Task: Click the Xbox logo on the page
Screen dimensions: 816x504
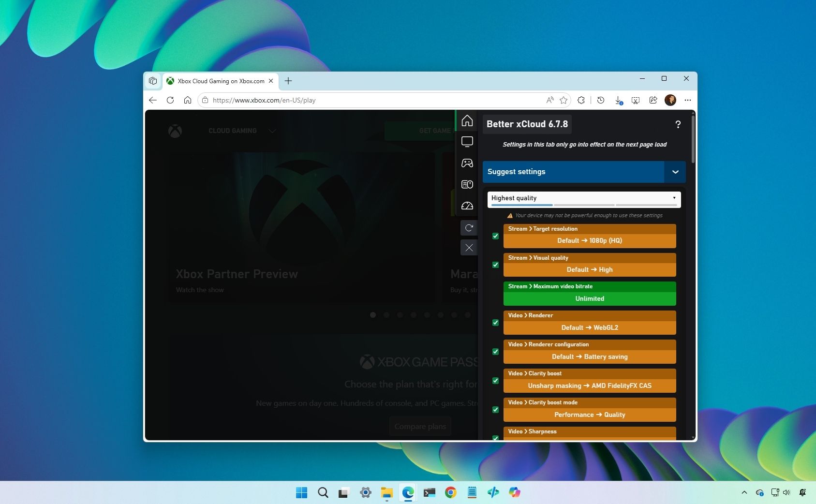Action: point(175,131)
